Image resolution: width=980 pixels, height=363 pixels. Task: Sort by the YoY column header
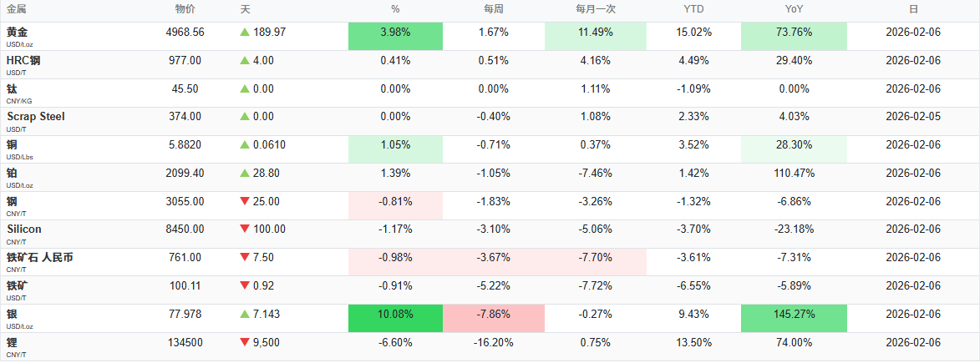793,9
